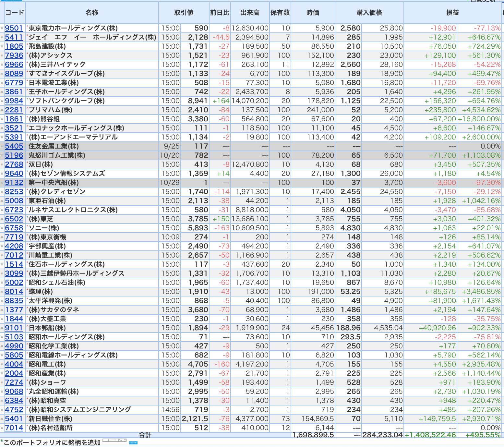Click delete icon beside code 7012 川崎重工業
The width and height of the screenshot is (504, 447).
[x=2, y=256]
